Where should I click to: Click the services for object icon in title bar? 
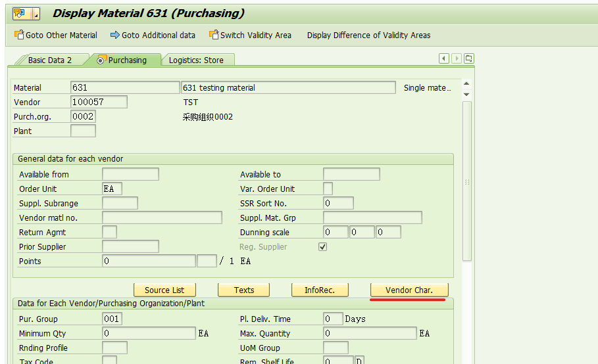pyautogui.click(x=20, y=14)
